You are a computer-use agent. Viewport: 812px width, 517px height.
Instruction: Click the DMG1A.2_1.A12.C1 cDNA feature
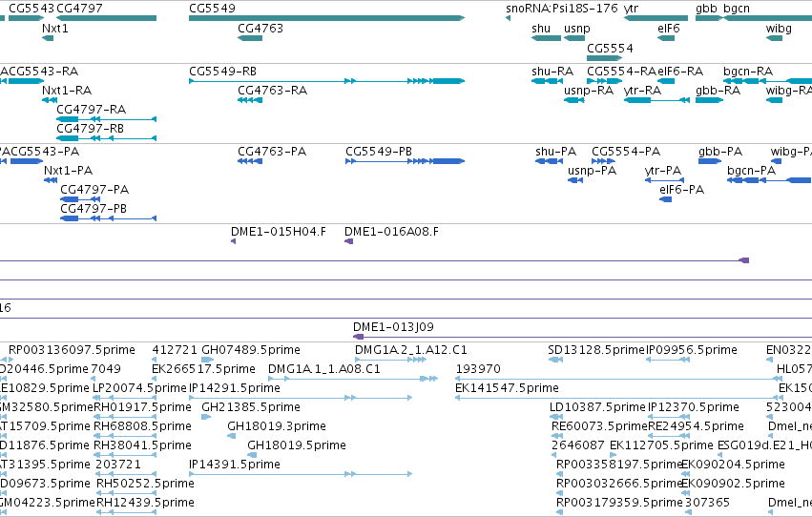391,360
